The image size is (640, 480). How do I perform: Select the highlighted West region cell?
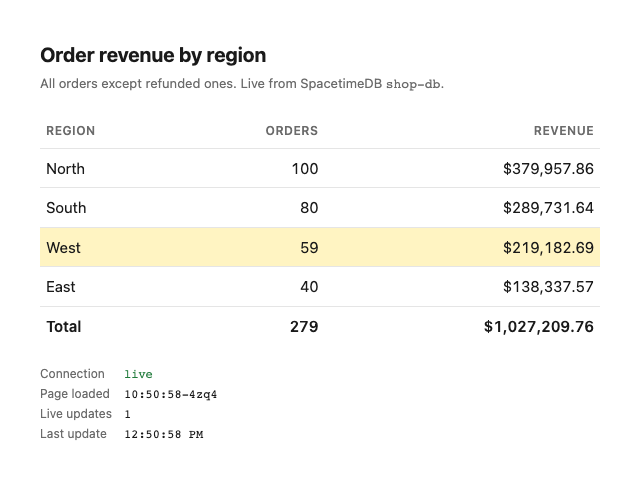(x=63, y=248)
